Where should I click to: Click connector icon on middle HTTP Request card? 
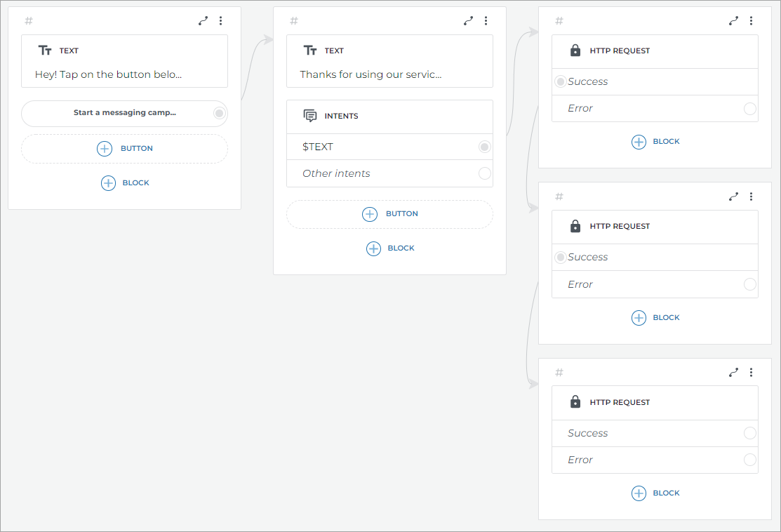click(x=734, y=197)
